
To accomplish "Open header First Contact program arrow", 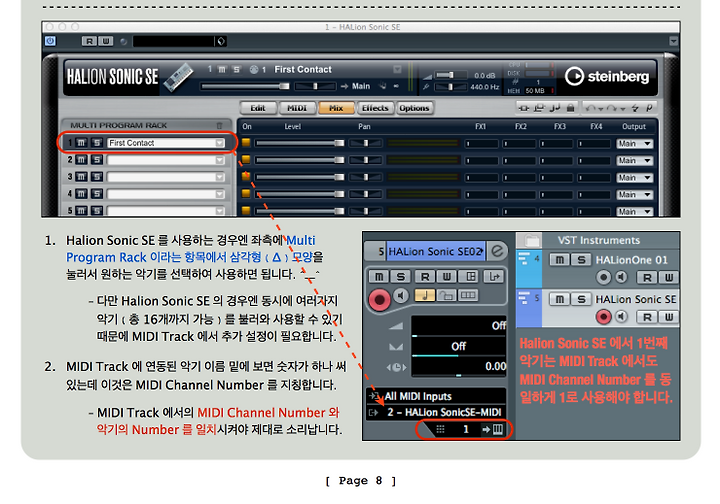I will [x=397, y=69].
